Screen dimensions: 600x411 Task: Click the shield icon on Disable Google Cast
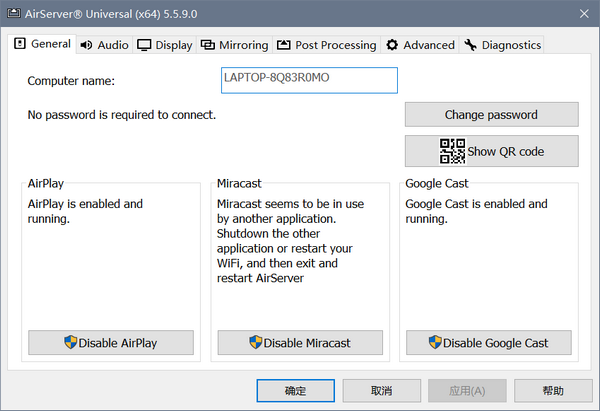point(435,343)
